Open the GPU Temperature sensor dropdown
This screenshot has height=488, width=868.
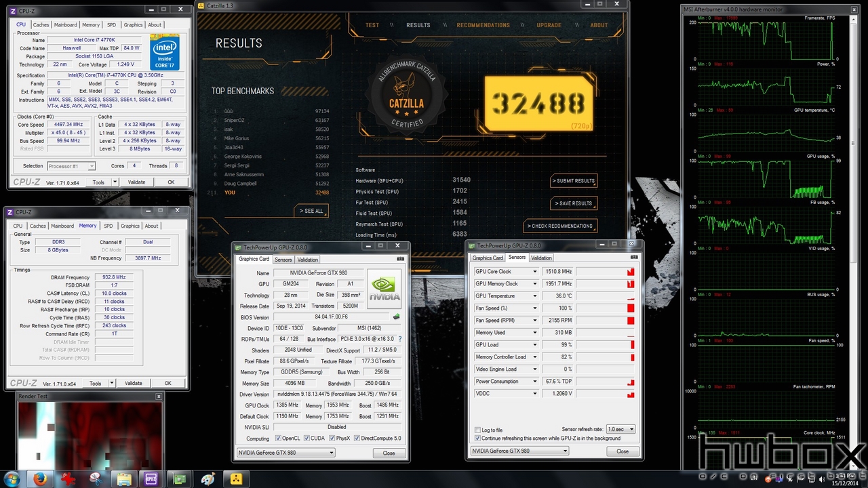click(x=534, y=296)
